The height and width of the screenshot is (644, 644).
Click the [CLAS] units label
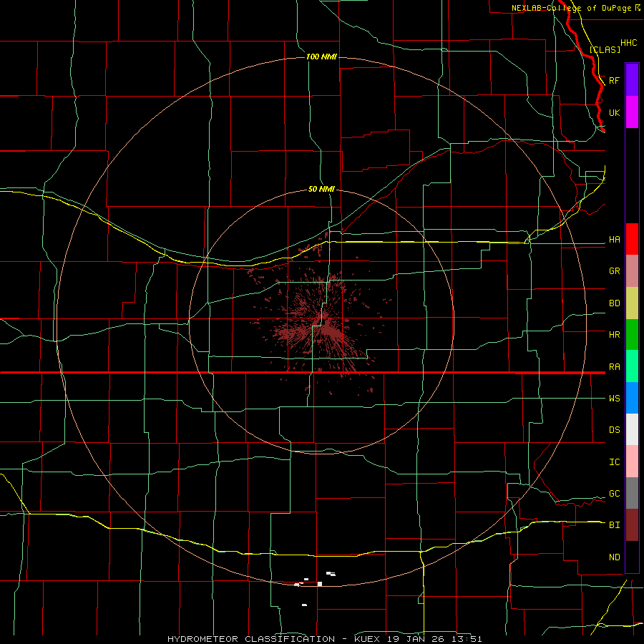[605, 49]
